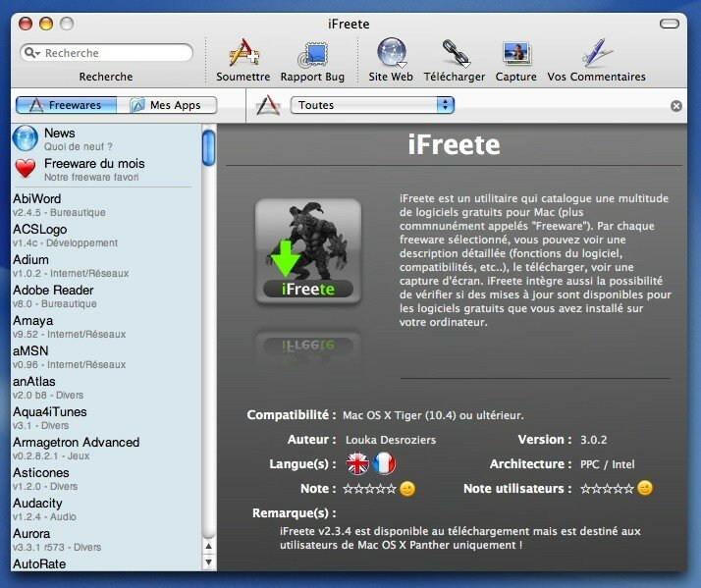
Task: Select Aurora in the list
Action: pos(106,540)
